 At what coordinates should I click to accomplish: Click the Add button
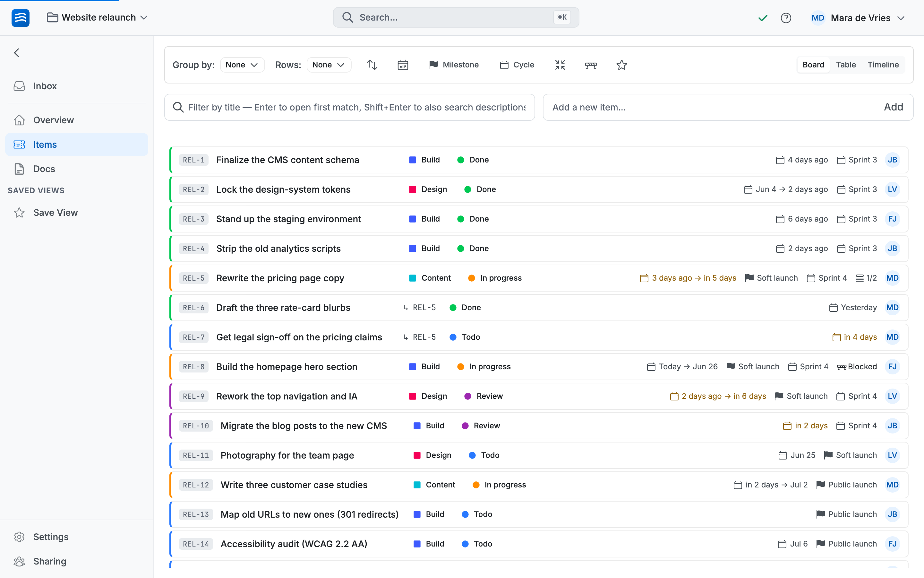894,108
